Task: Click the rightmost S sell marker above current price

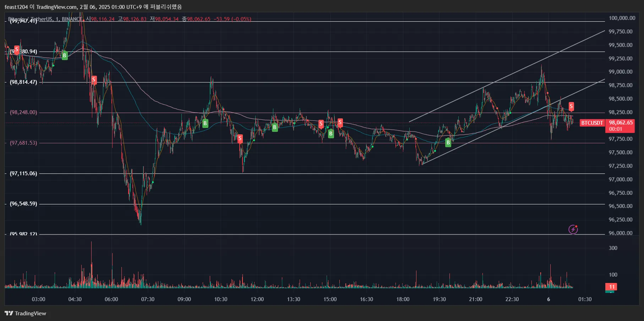Action: (x=571, y=106)
